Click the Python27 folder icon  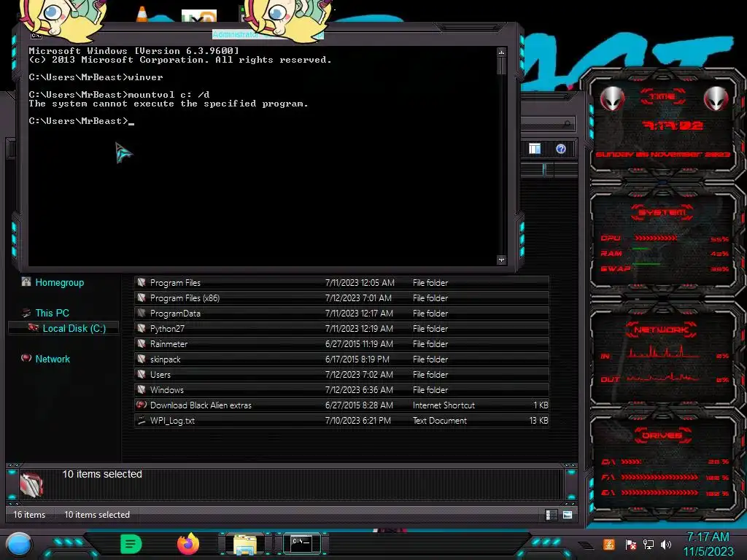click(x=142, y=328)
